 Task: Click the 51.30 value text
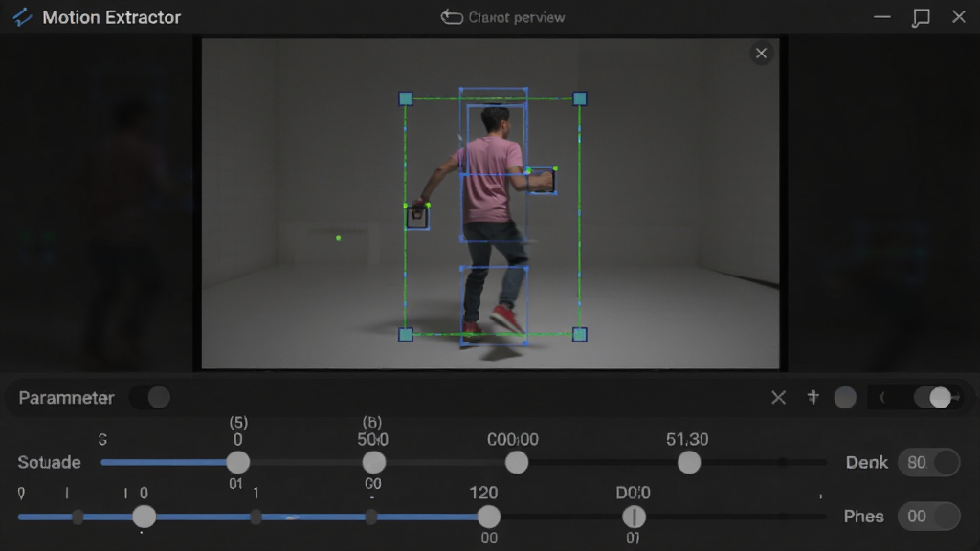point(687,439)
